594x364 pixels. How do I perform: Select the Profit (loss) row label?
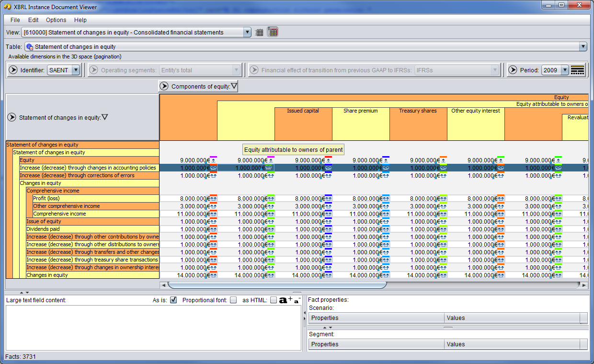(x=96, y=198)
